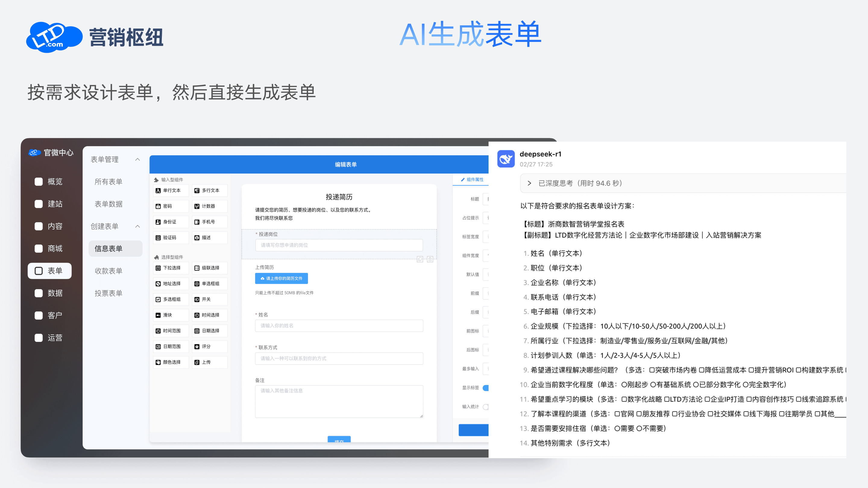The image size is (868, 488).
Task: Pick the 手机号 phone component
Action: click(x=209, y=222)
